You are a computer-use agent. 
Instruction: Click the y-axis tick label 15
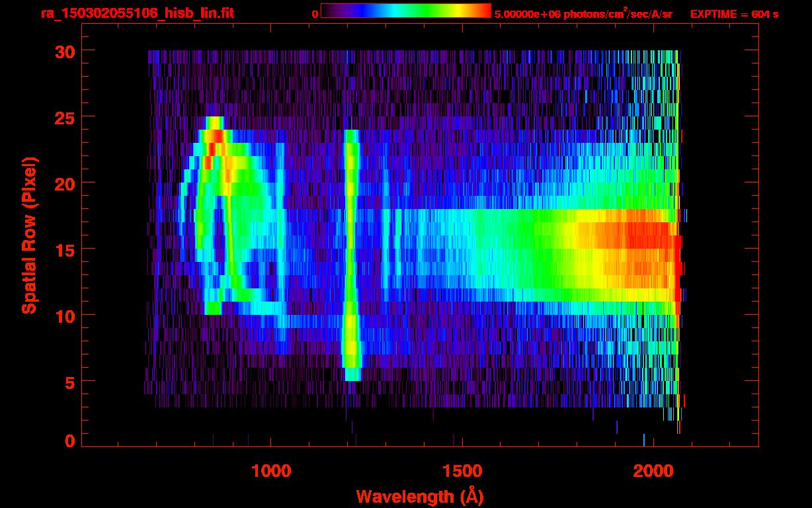point(64,249)
